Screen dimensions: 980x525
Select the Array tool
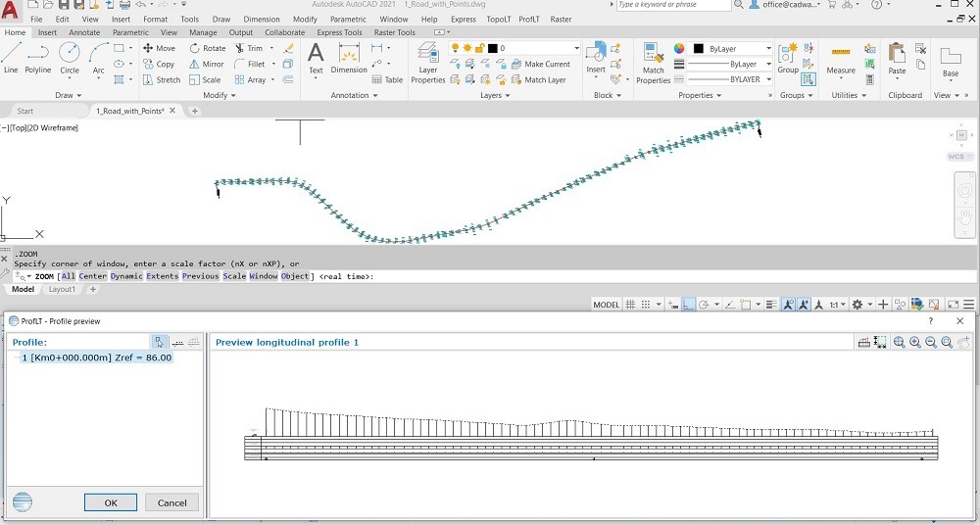[250, 80]
